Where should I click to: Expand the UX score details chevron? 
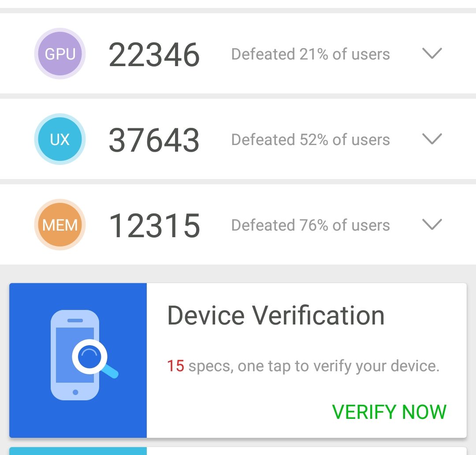click(431, 139)
